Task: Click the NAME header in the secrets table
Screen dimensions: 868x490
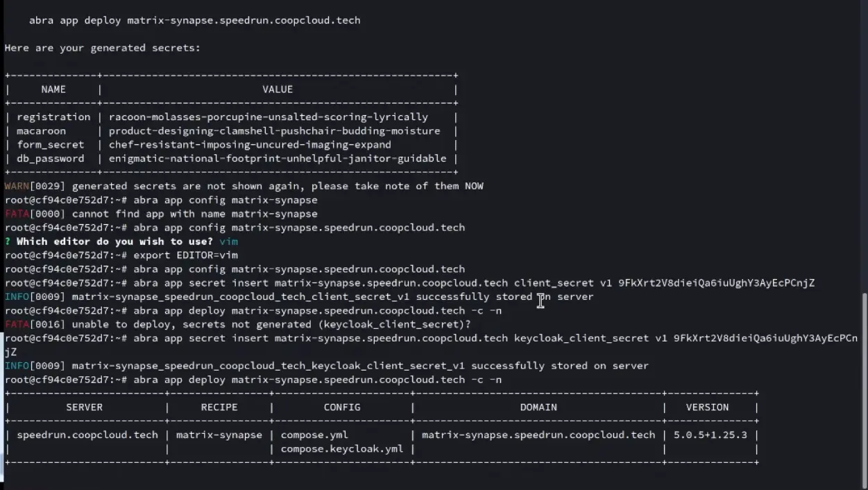Action: (53, 90)
